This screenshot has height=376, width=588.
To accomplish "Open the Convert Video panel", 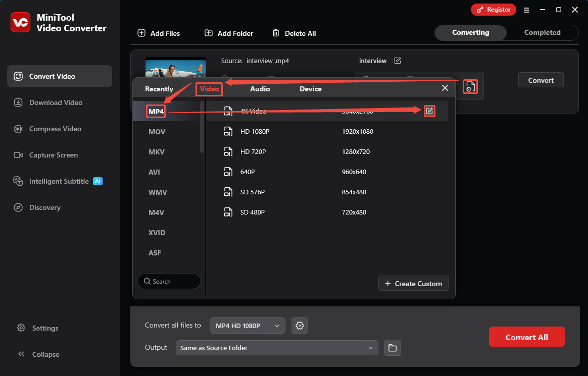I will pos(51,76).
